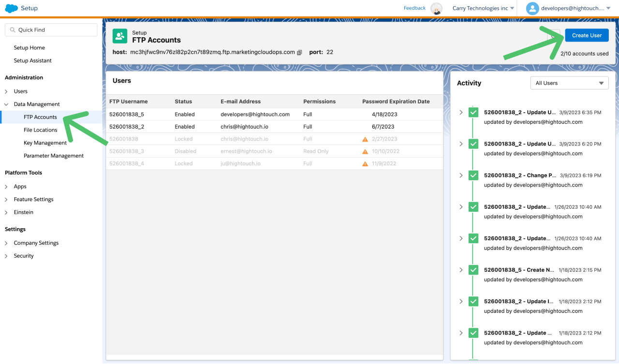Open Parameter Management
This screenshot has height=364, width=619.
click(x=54, y=156)
